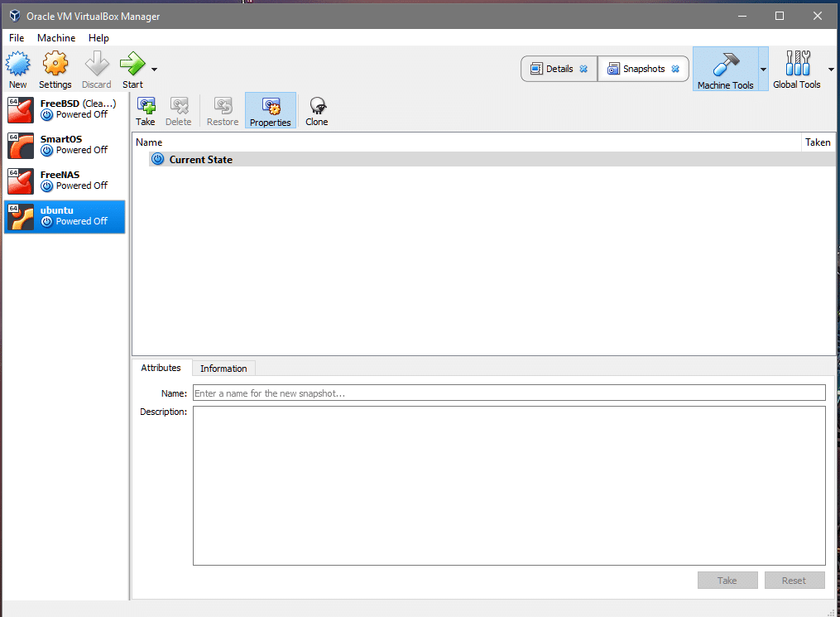Toggle the snapshot Properties pane
840x617 pixels.
tap(271, 110)
